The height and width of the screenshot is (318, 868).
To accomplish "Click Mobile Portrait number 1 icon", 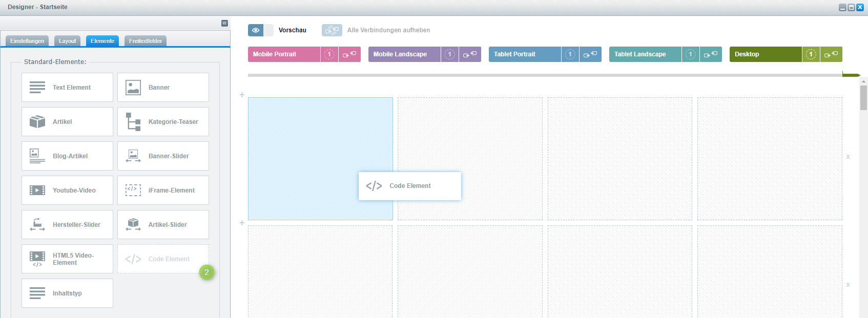I will coord(329,54).
